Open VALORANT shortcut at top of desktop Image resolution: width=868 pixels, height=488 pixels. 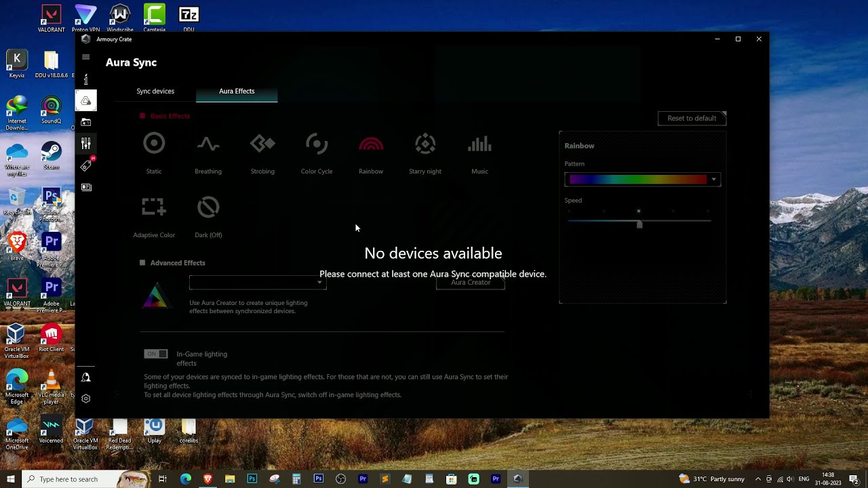coord(51,19)
